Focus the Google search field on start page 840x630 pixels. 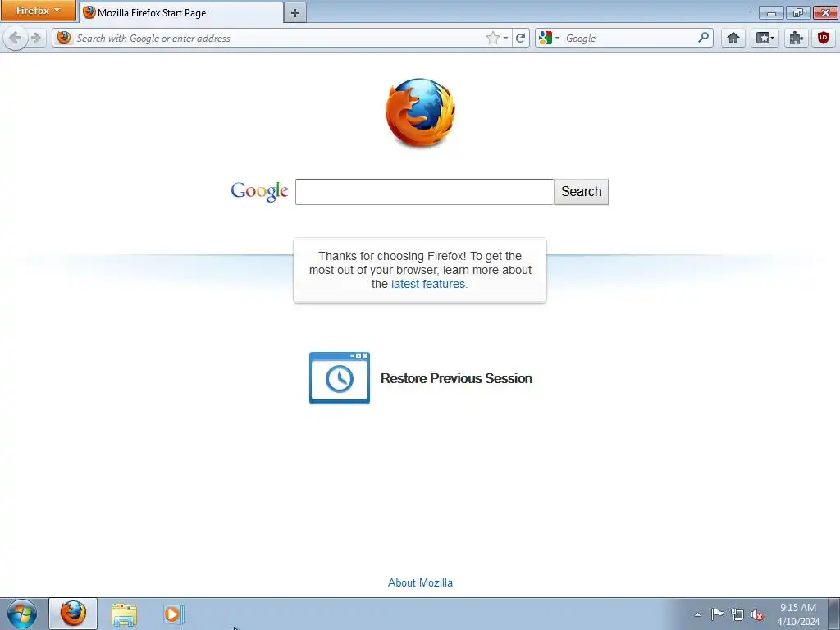point(424,192)
